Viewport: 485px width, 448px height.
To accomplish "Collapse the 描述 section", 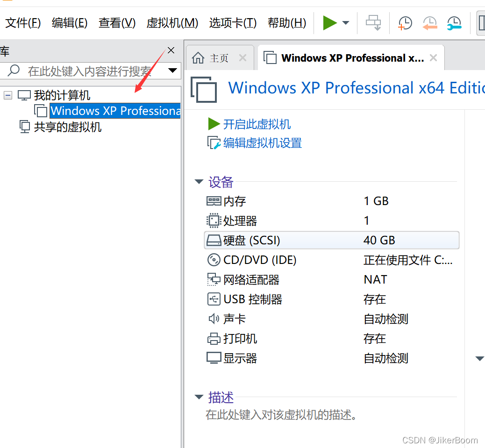I will click(199, 397).
